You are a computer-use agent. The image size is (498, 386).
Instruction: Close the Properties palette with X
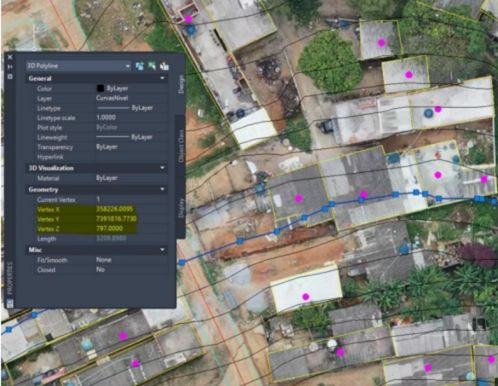10,57
